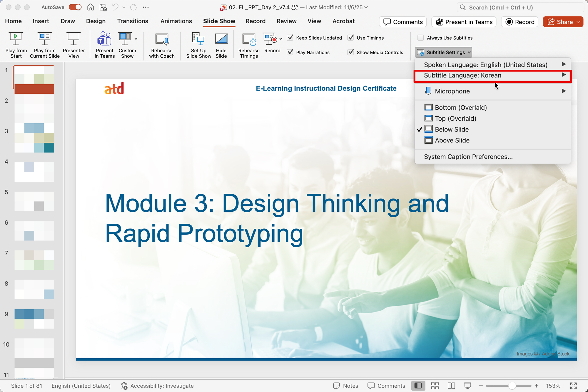Open Set Up Slide Show
The width and height of the screenshot is (588, 392).
[198, 45]
